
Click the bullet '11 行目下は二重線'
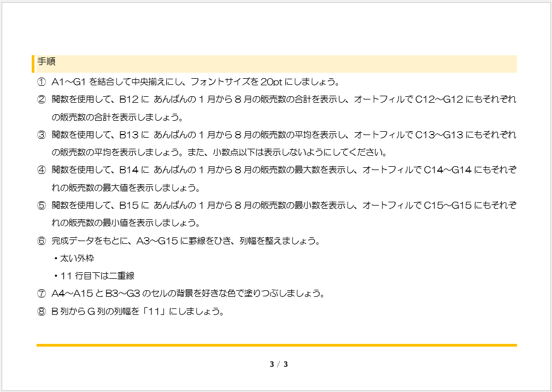(93, 276)
